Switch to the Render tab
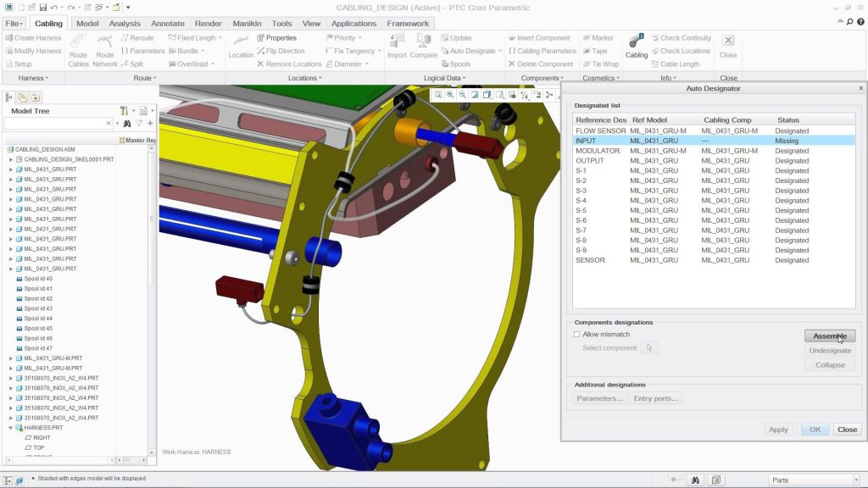 [x=208, y=23]
